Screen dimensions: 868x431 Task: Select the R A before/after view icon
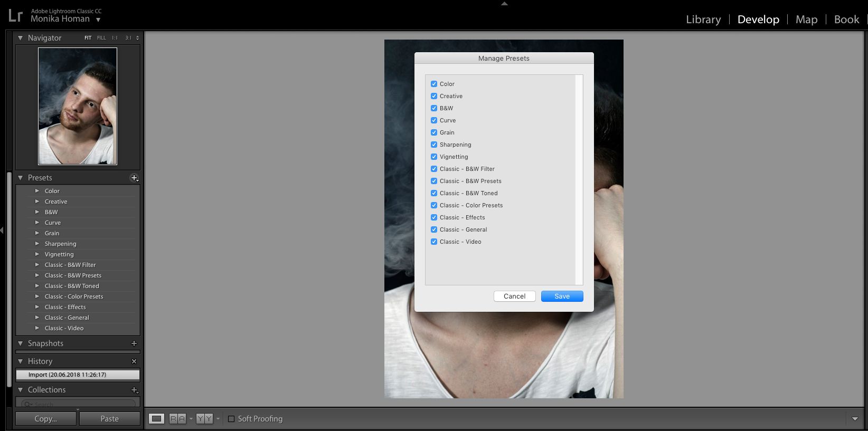[177, 419]
